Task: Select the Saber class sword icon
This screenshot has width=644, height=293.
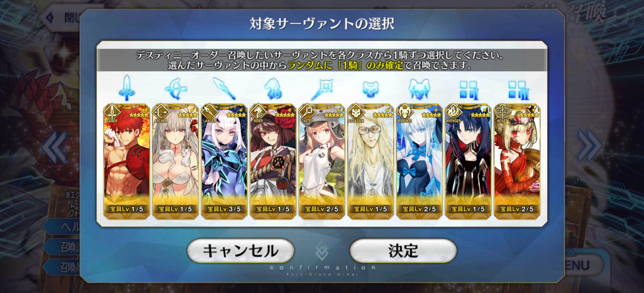Action: (x=127, y=88)
